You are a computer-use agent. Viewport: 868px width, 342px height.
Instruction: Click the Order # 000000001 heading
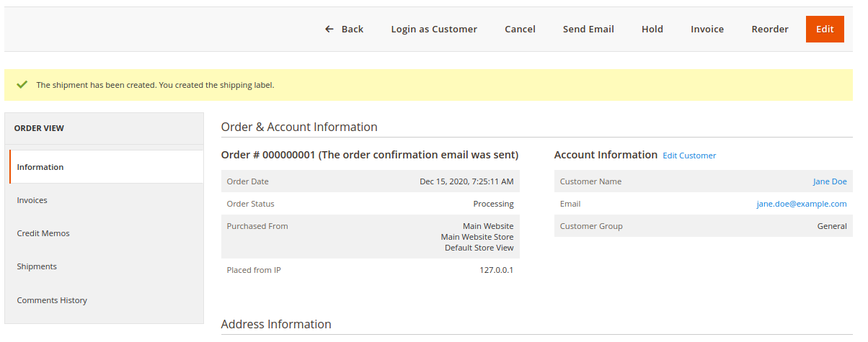370,155
